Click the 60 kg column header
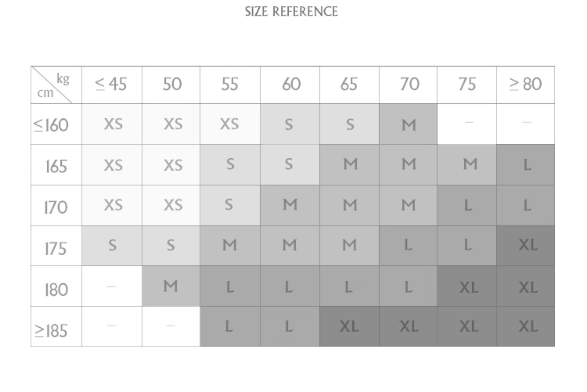587x392 pixels. (291, 84)
